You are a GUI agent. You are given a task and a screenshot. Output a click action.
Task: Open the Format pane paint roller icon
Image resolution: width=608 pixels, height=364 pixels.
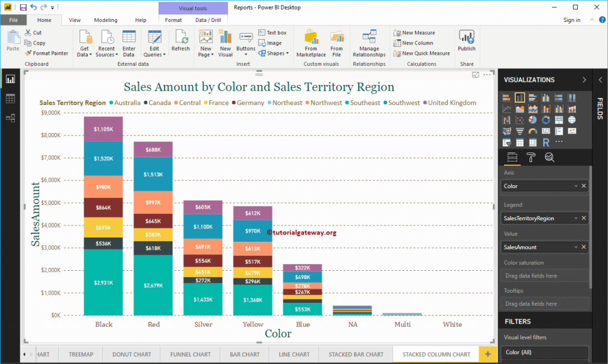(x=531, y=157)
